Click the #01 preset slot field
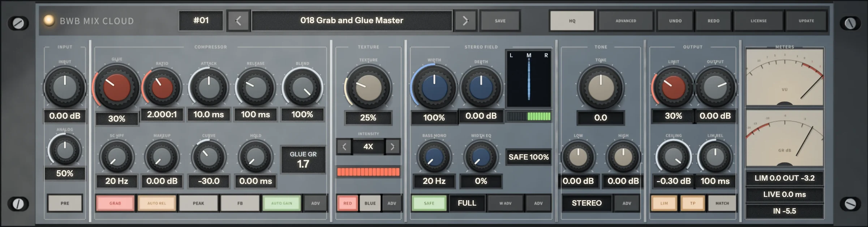The width and height of the screenshot is (868, 227). [201, 21]
